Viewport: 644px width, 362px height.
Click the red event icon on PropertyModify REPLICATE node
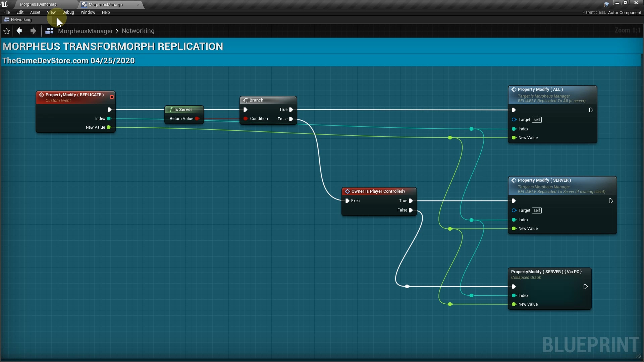coord(42,95)
